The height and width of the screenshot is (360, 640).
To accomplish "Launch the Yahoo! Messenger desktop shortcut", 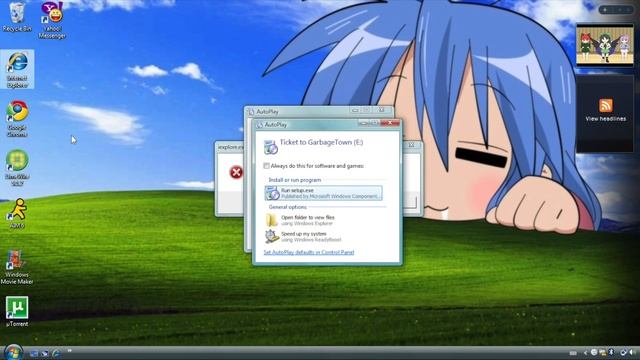I will [x=52, y=20].
